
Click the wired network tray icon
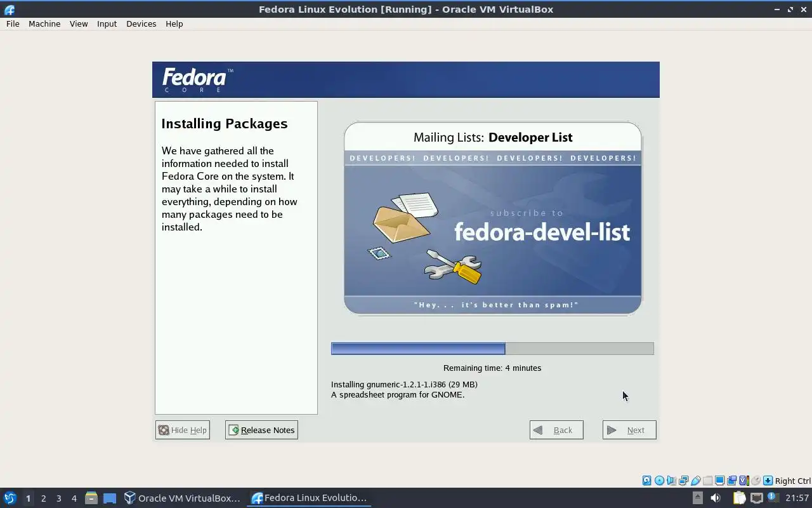pos(757,498)
